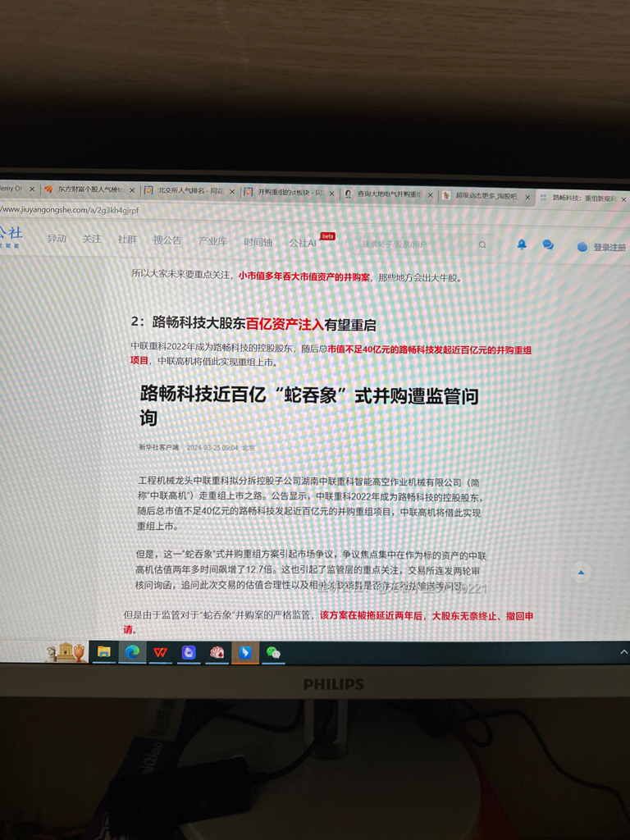Image resolution: width=630 pixels, height=840 pixels.
Task: Click the back-to-top arrow button
Action: pos(581,572)
